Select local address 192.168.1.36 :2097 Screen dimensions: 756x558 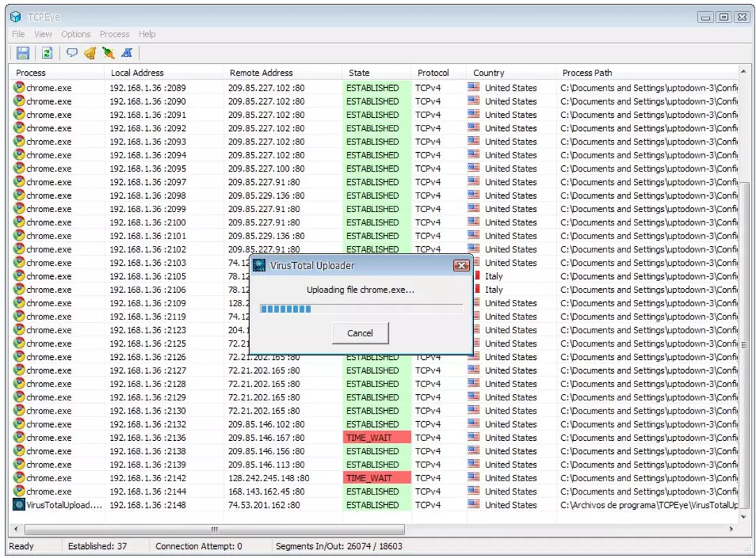click(x=147, y=182)
